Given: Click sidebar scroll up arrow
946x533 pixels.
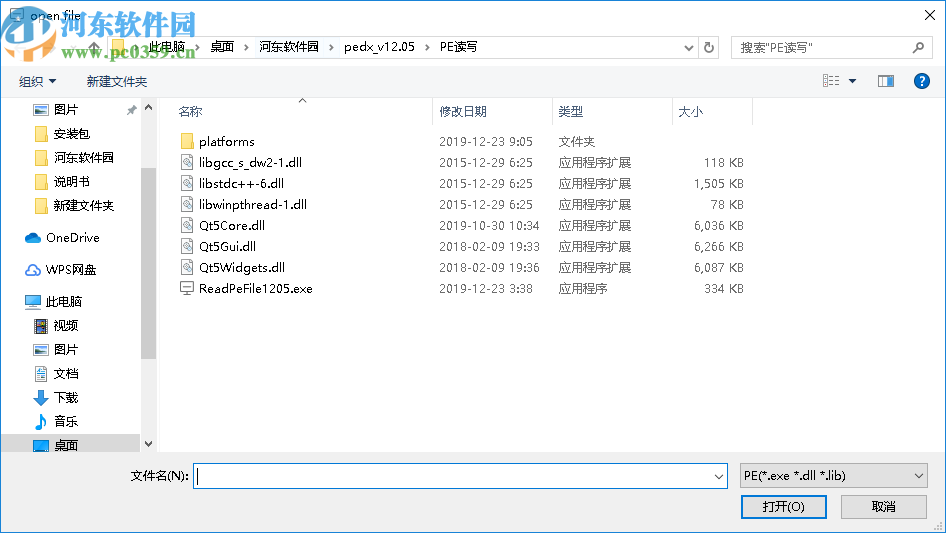Looking at the screenshot, I should pos(148,107).
